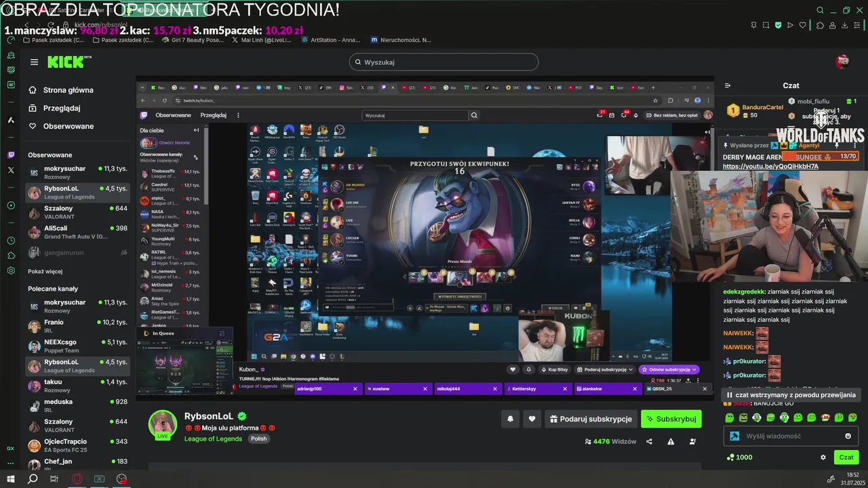This screenshot has width=868, height=488.
Task: Open browser easy setup menu
Action: click(858, 25)
